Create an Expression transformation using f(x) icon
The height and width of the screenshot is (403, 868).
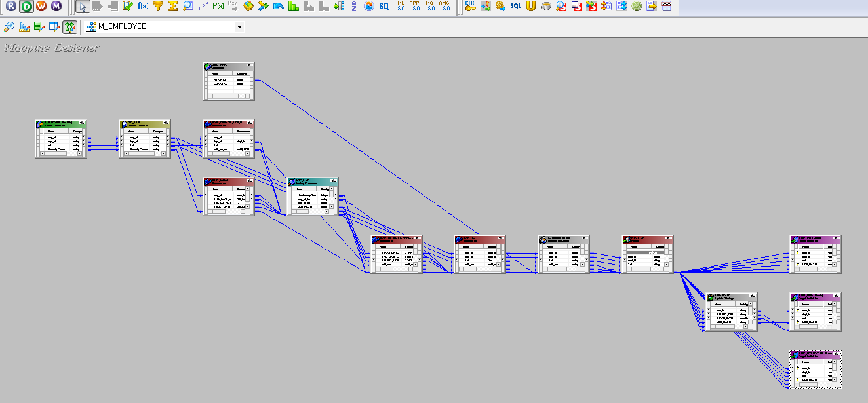pos(142,7)
